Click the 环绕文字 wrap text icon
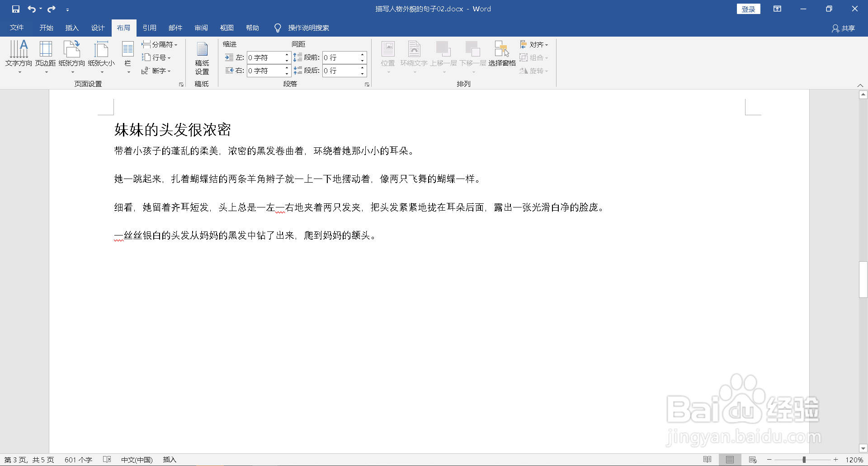This screenshot has width=868, height=466. [x=414, y=49]
